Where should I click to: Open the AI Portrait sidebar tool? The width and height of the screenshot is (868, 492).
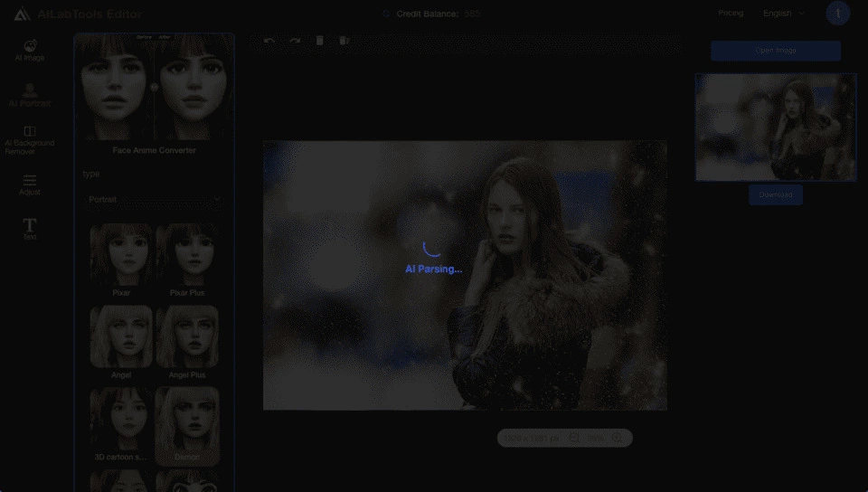click(30, 95)
